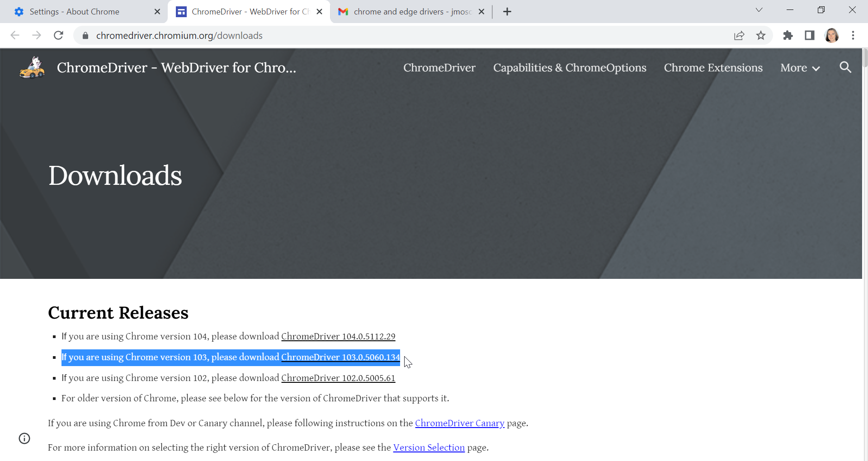
Task: Search the ChromeDriver site
Action: 845,67
